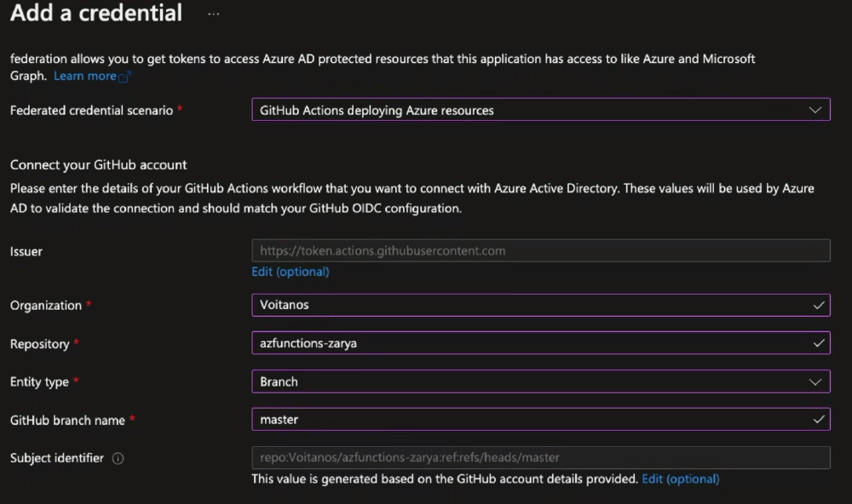Focus the GitHub branch name field with master
The height and width of the screenshot is (504, 852).
pos(528,420)
